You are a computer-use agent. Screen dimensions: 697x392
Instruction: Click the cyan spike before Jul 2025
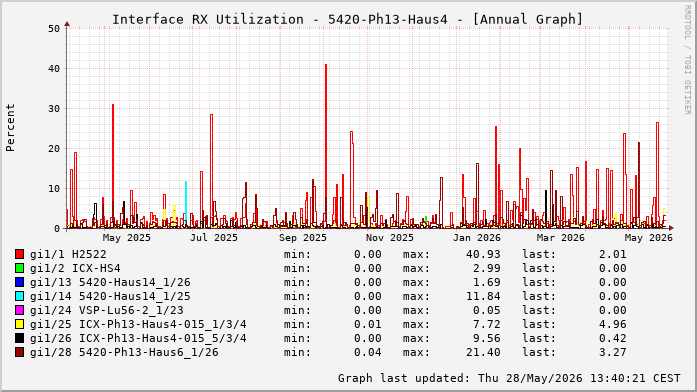(186, 200)
